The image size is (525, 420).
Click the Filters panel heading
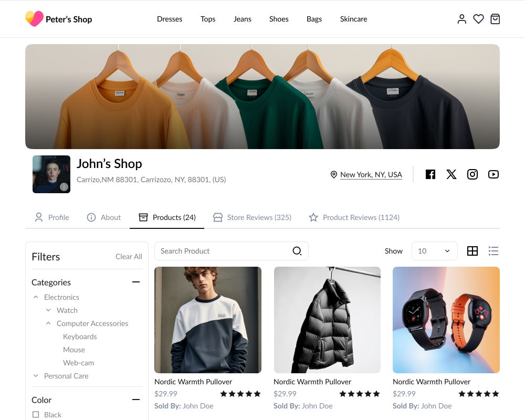pyautogui.click(x=46, y=257)
